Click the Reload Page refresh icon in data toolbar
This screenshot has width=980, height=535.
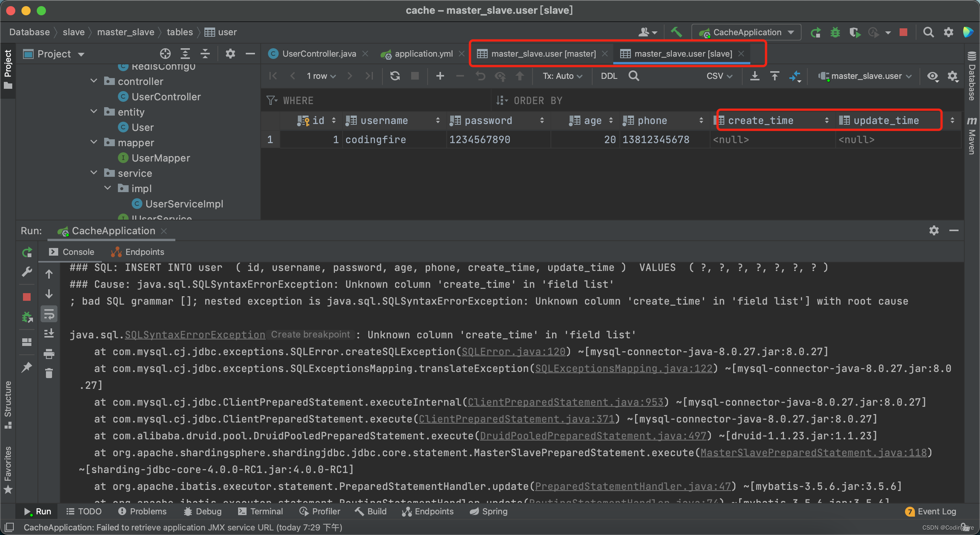click(x=395, y=76)
